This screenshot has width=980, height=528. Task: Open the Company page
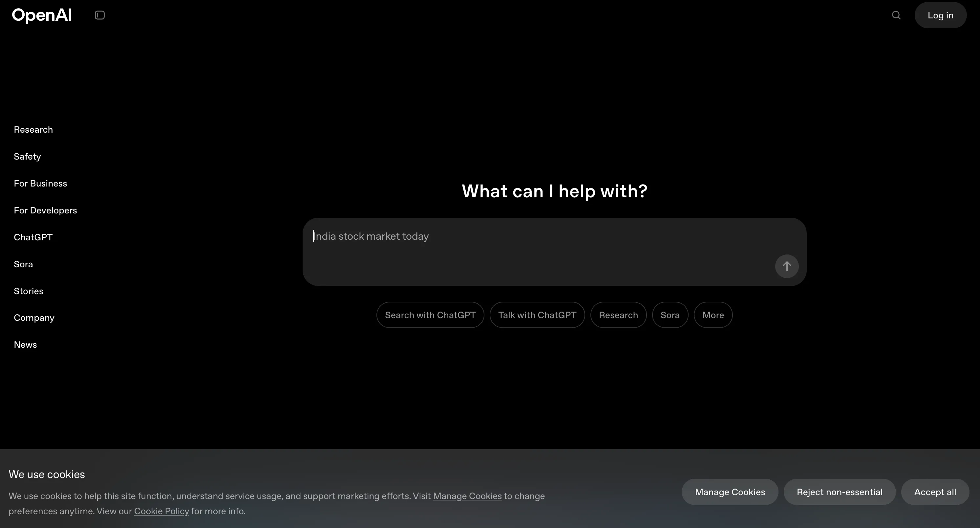[x=34, y=318]
